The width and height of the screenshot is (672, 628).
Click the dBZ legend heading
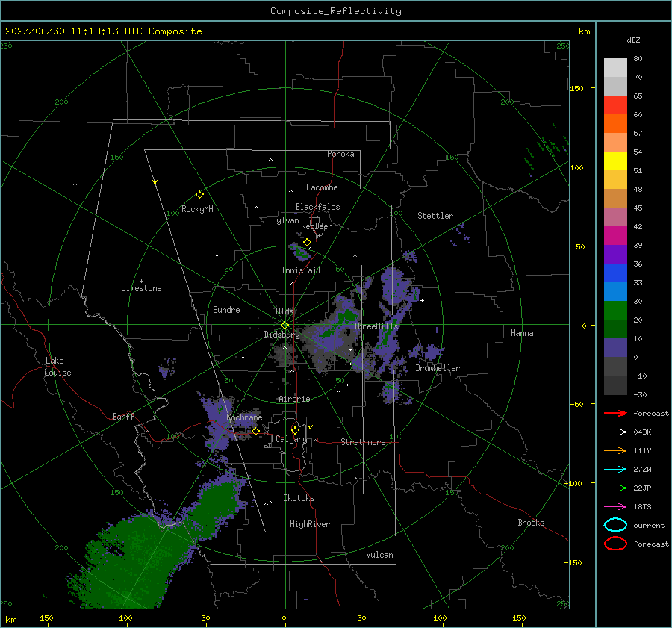click(x=633, y=40)
